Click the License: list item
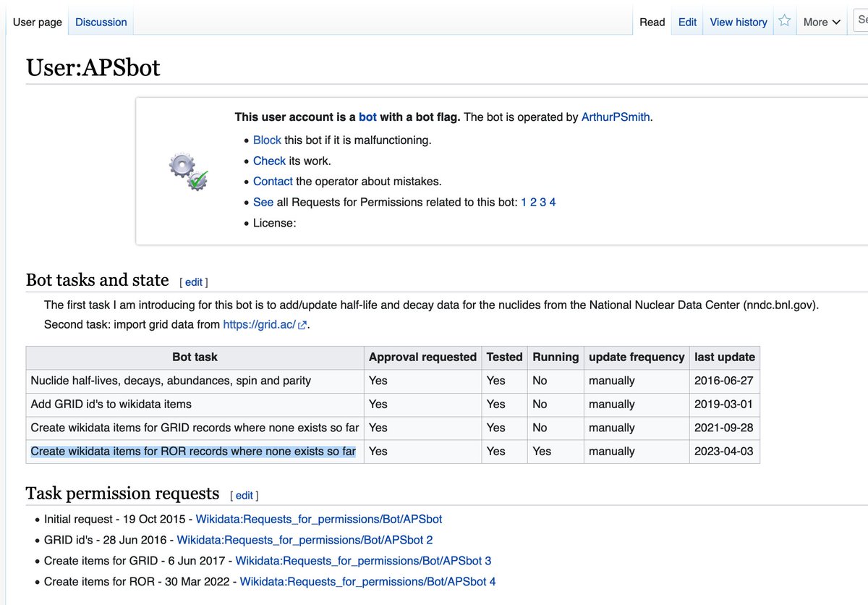This screenshot has height=605, width=868. pyautogui.click(x=274, y=223)
